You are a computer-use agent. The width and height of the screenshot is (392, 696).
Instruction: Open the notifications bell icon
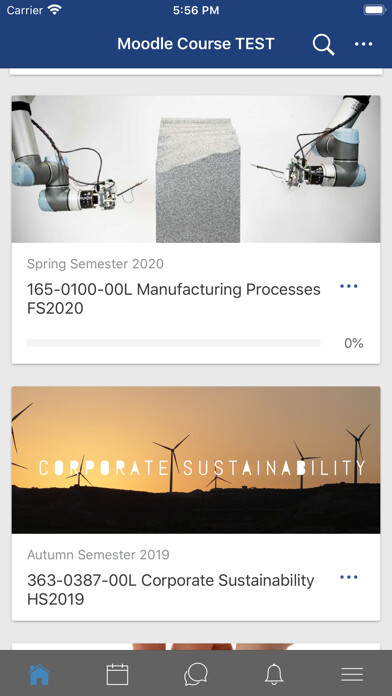click(x=274, y=674)
